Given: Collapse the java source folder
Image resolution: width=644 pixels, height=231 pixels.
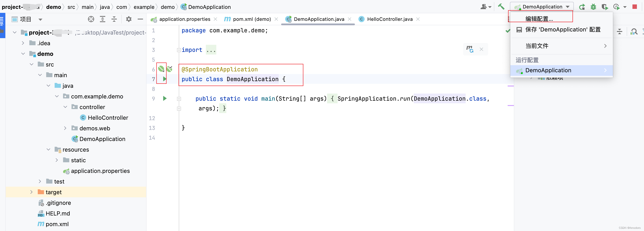Looking at the screenshot, I should point(48,86).
